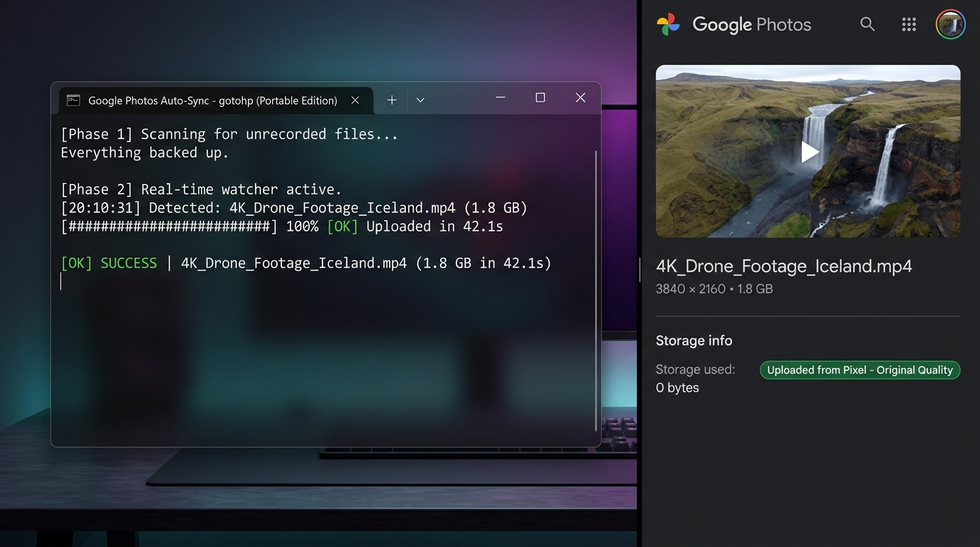This screenshot has height=547, width=980.
Task: Open the Google account profile avatar
Action: click(950, 24)
